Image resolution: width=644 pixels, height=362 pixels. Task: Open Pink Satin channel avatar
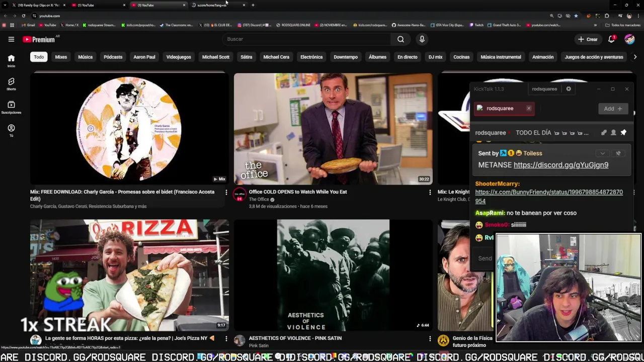[x=240, y=341]
